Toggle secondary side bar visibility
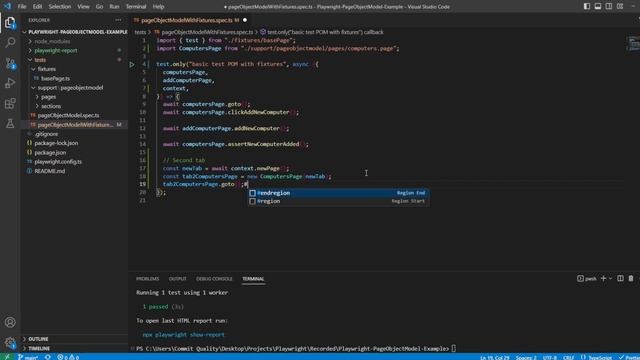This screenshot has width=640, height=360. pyautogui.click(x=609, y=7)
